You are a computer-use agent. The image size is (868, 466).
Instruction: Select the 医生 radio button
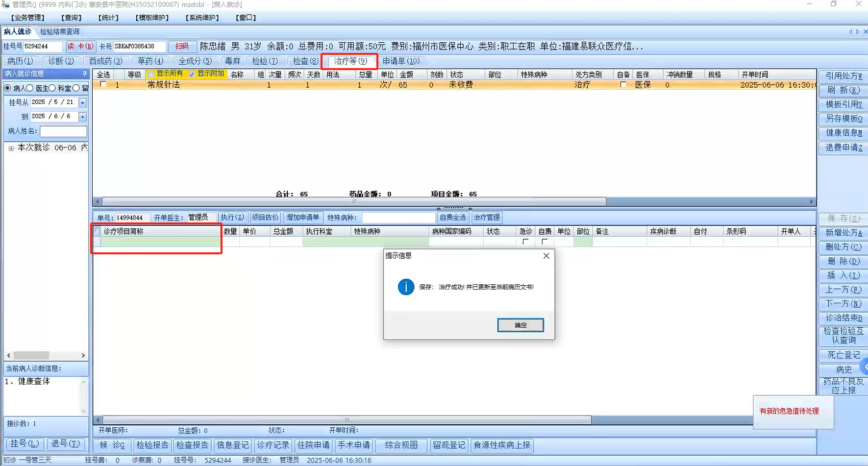coord(30,88)
